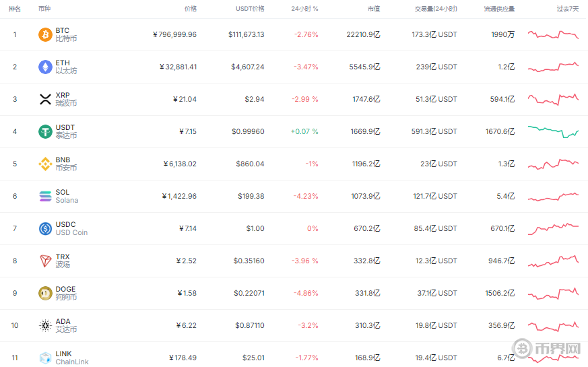Click the Bitcoin BTC coin icon
This screenshot has width=588, height=367.
(45, 34)
